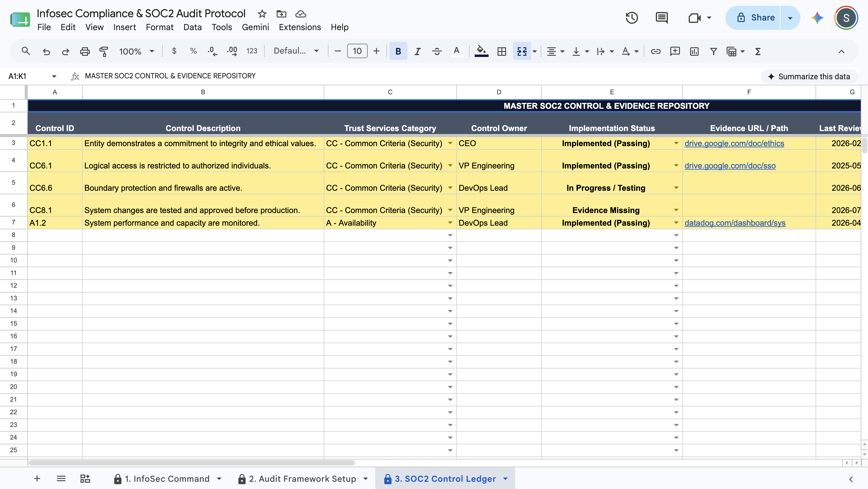
Task: Open Implementation Status dropdown for CC8.1 row
Action: [676, 210]
